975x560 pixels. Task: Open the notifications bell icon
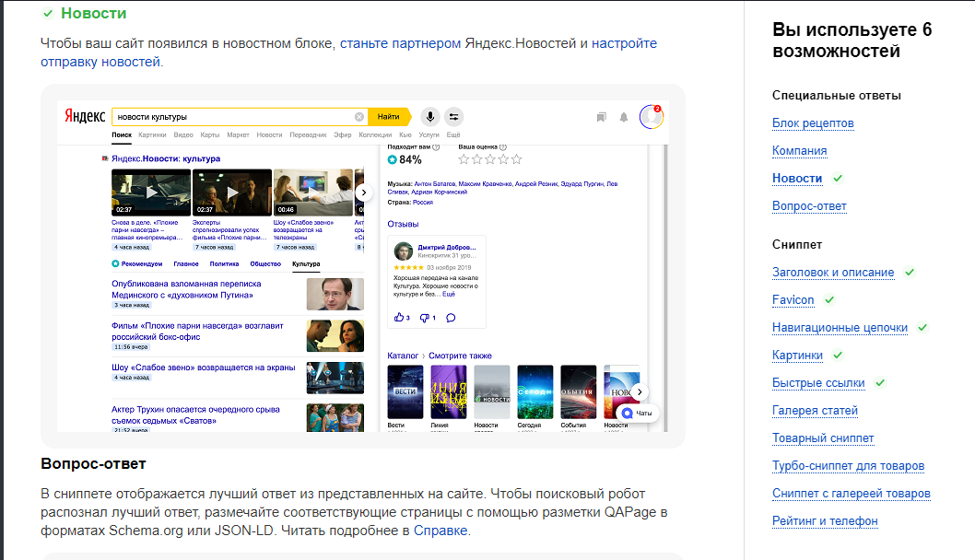coord(624,117)
